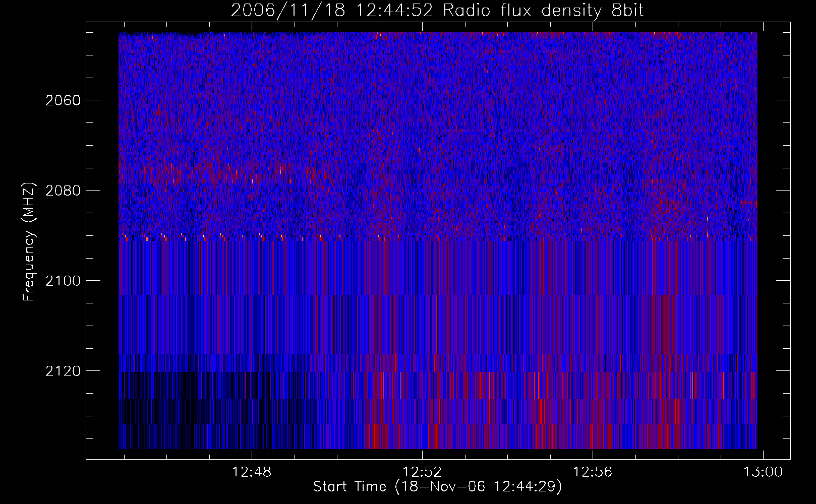The height and width of the screenshot is (504, 816).
Task: Click the Frequency (MHZ) axis title
Action: (x=29, y=241)
